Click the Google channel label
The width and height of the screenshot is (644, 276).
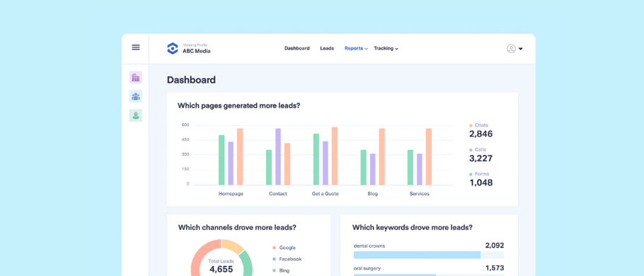coord(287,248)
